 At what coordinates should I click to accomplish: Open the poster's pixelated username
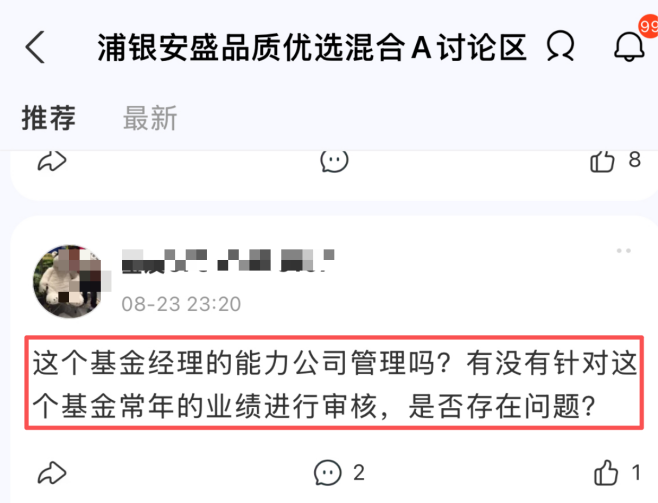click(228, 260)
